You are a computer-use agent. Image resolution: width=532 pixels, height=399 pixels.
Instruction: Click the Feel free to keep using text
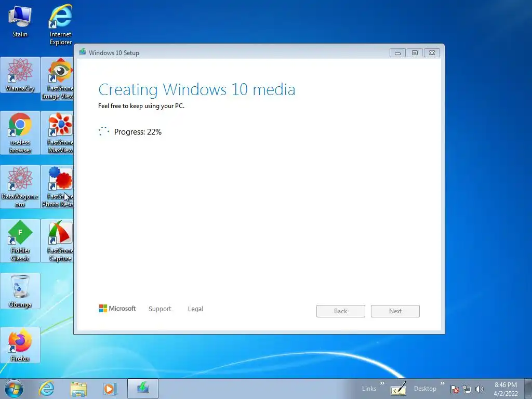141,106
